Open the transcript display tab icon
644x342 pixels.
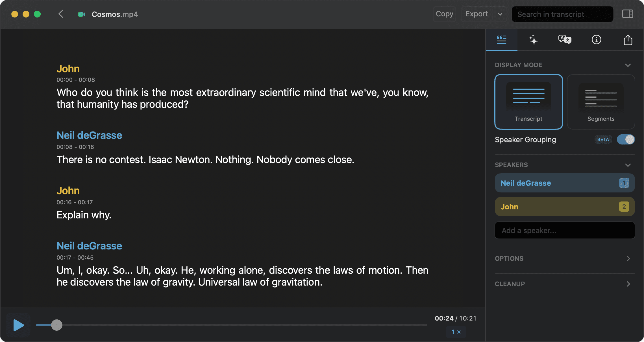pyautogui.click(x=501, y=40)
